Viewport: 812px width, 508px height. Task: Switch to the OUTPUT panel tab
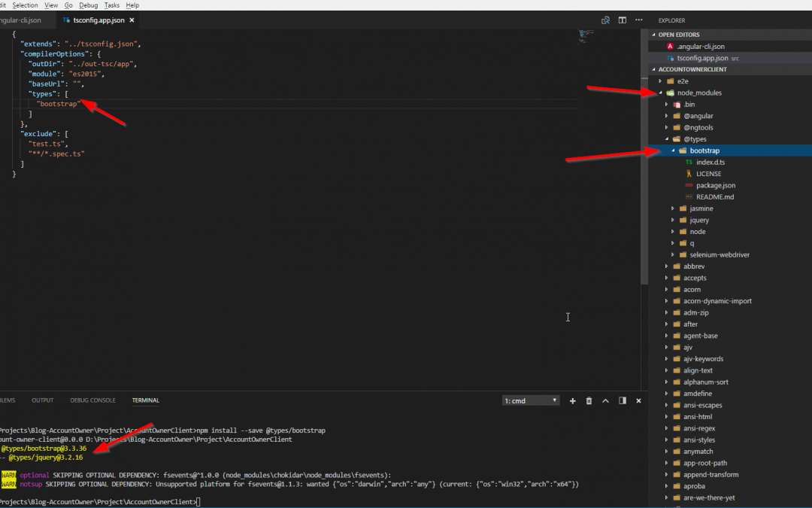tap(42, 400)
